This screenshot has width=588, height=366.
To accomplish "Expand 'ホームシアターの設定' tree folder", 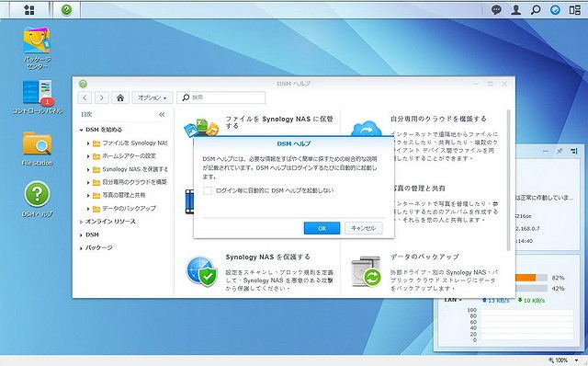I will click(x=88, y=156).
